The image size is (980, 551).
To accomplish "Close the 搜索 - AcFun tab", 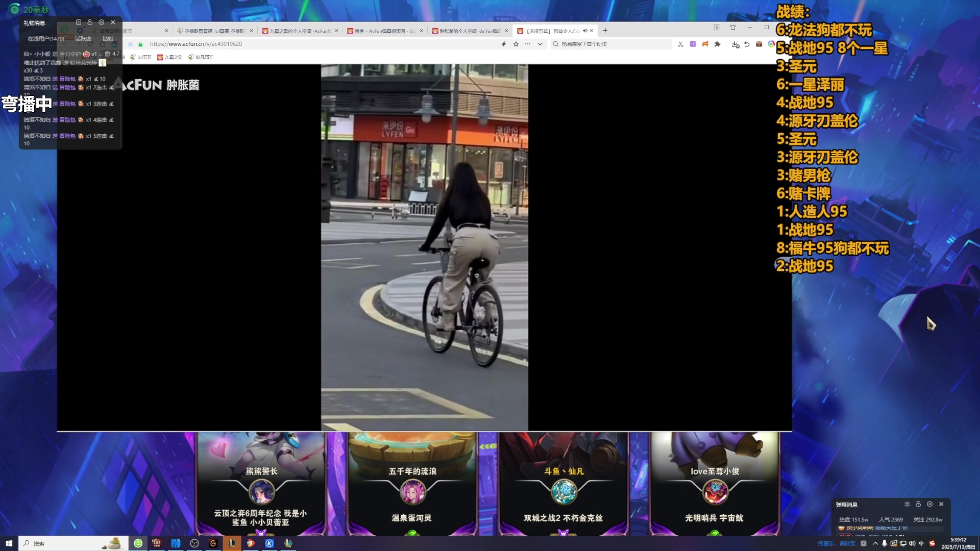I will tap(422, 31).
